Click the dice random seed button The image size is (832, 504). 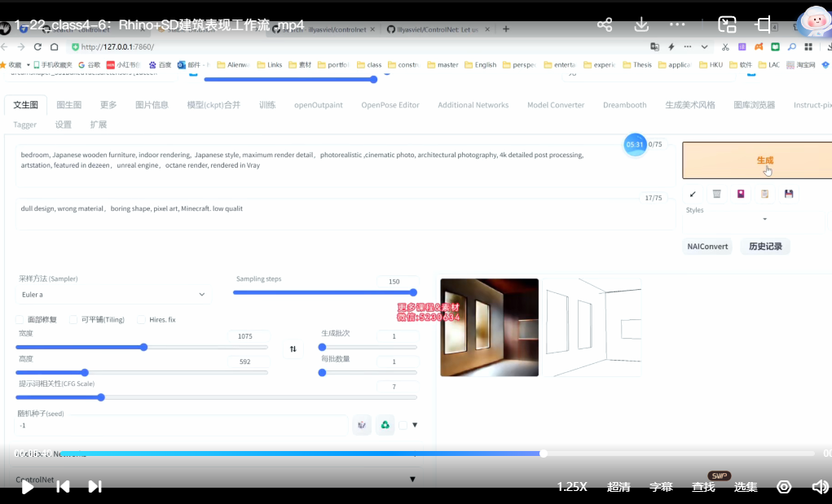point(362,425)
